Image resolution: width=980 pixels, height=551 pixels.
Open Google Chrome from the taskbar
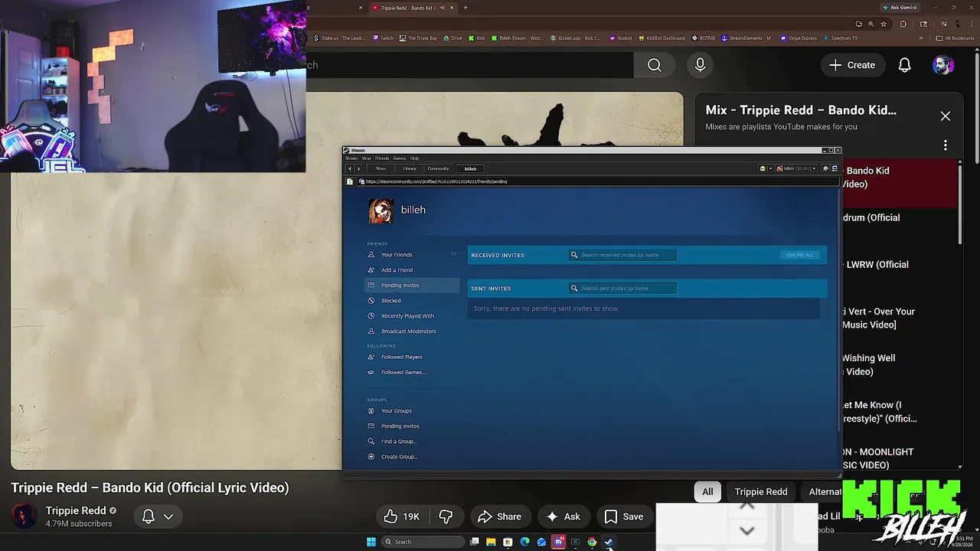coord(592,542)
